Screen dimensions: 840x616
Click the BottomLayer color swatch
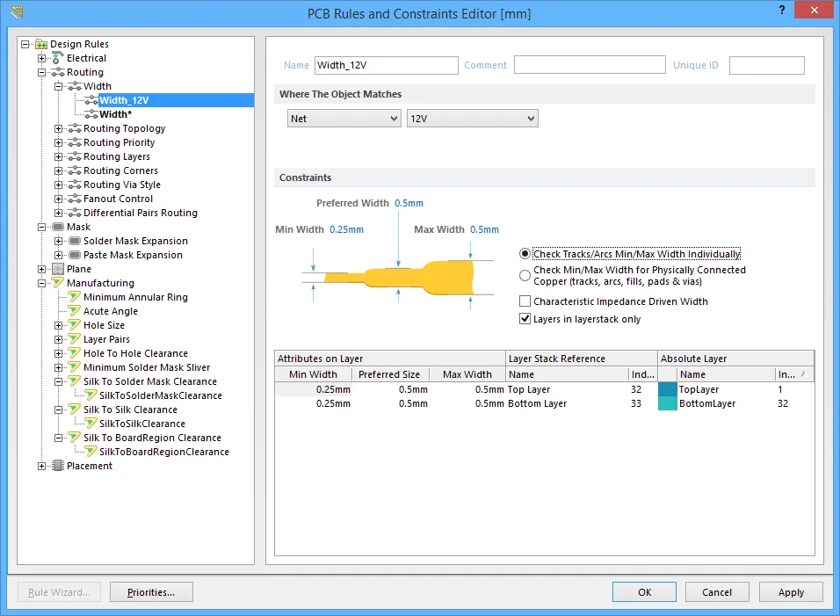pyautogui.click(x=668, y=403)
